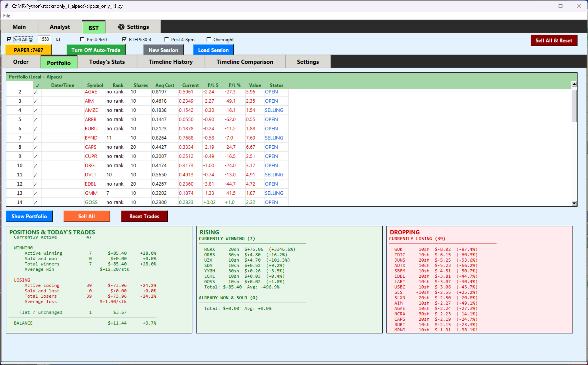Click the PAPER :7497 account button
This screenshot has width=588, height=365.
coord(29,50)
